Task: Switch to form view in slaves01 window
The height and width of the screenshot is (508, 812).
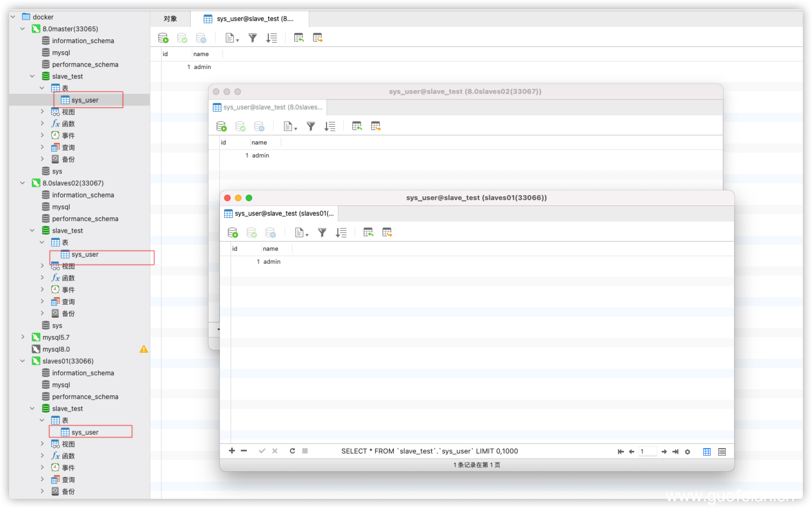Action: pos(722,452)
